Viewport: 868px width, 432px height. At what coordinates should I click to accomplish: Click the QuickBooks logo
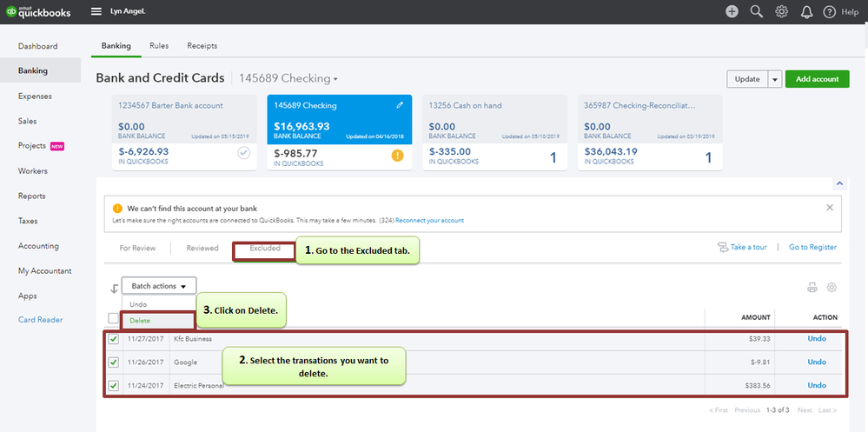[x=39, y=11]
